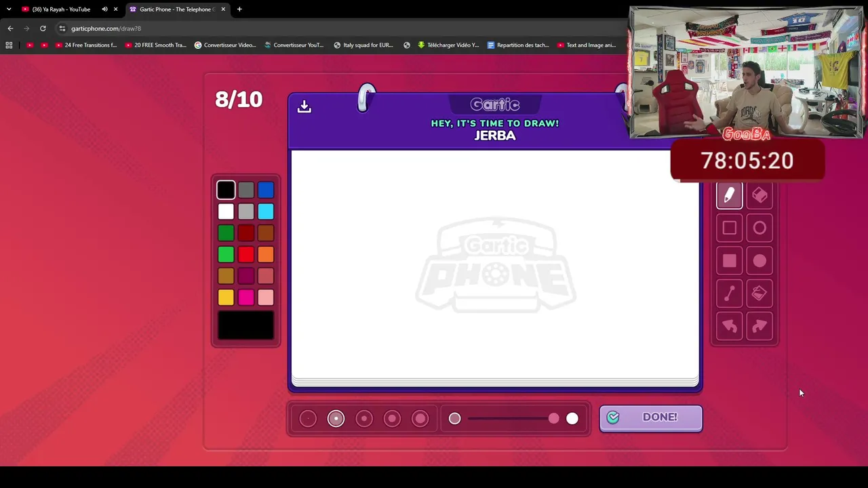The width and height of the screenshot is (868, 488).
Task: View site information for garticphone.com
Action: coord(62,28)
